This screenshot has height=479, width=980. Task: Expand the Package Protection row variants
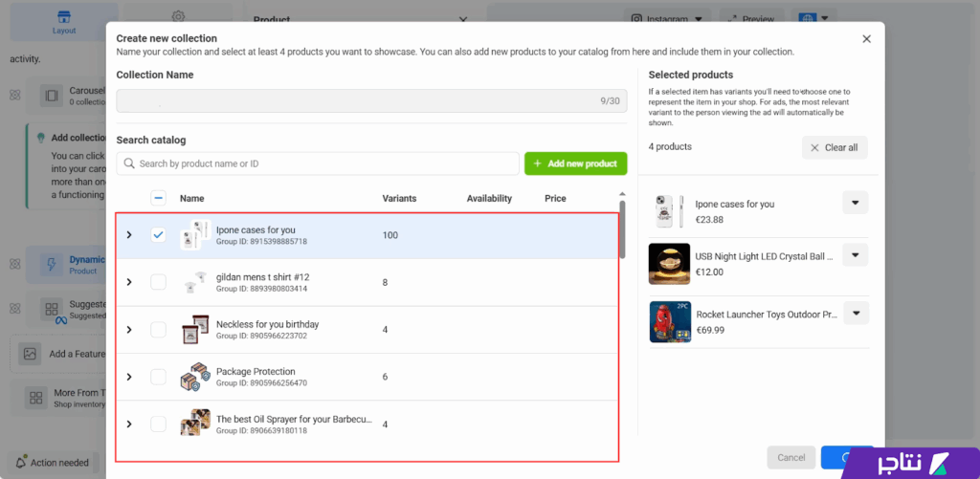click(129, 377)
